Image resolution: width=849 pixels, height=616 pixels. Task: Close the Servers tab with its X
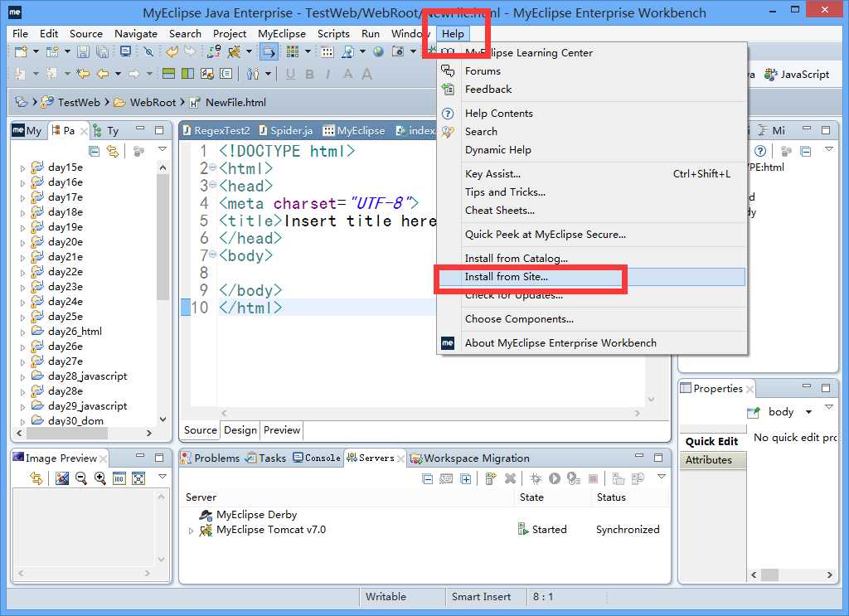tap(400, 458)
